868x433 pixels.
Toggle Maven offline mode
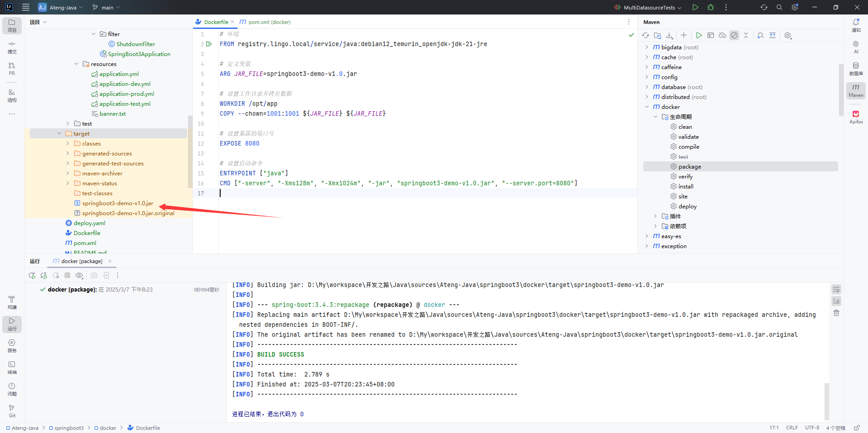coord(722,35)
